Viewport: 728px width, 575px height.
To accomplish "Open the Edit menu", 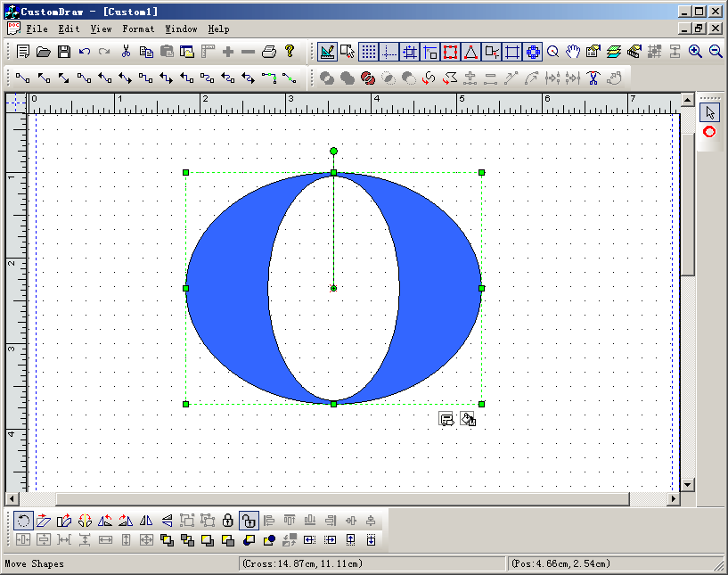I will click(x=69, y=29).
